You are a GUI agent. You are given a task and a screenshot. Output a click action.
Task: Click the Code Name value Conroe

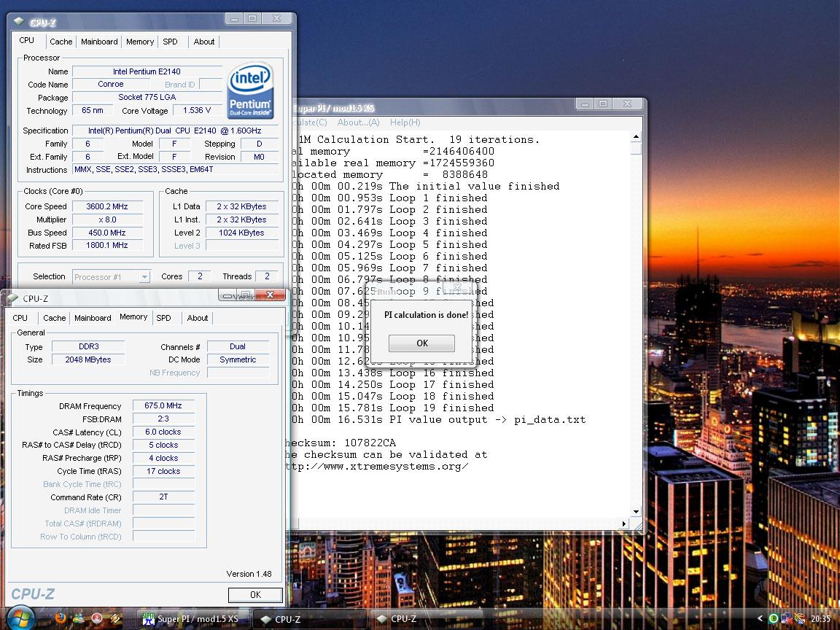pos(111,84)
